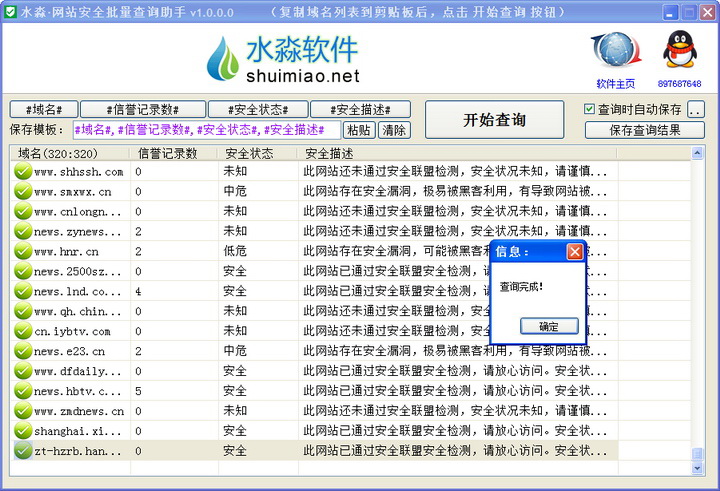Viewport: 720px width, 491px height.
Task: Click reputation count 4 in news.lnd.co row
Action: point(138,291)
